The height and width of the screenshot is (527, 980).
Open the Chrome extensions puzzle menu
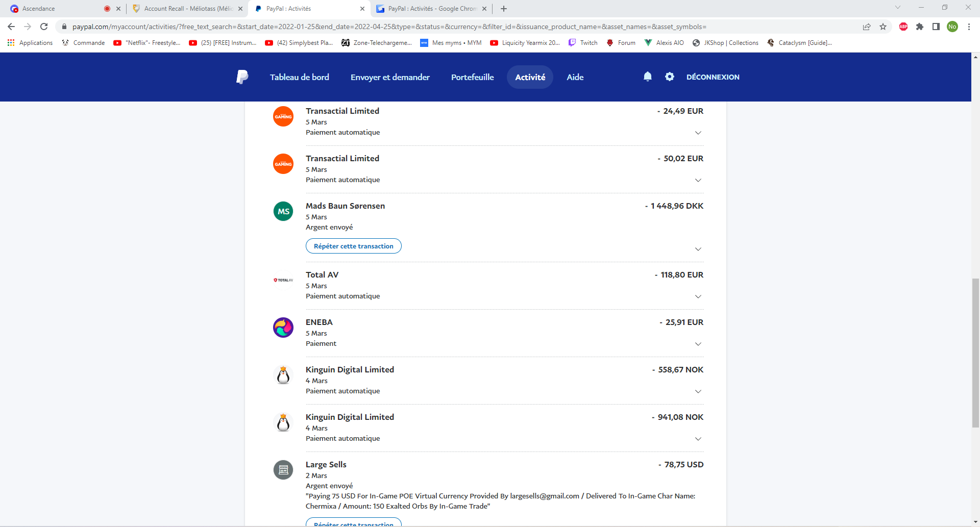point(920,27)
